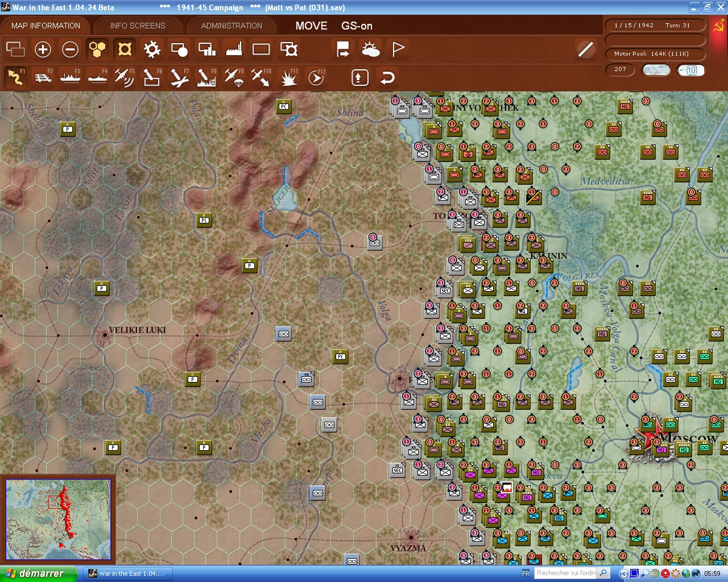728x582 pixels.
Task: Open the MAP INFORMATION tab
Action: tap(45, 26)
